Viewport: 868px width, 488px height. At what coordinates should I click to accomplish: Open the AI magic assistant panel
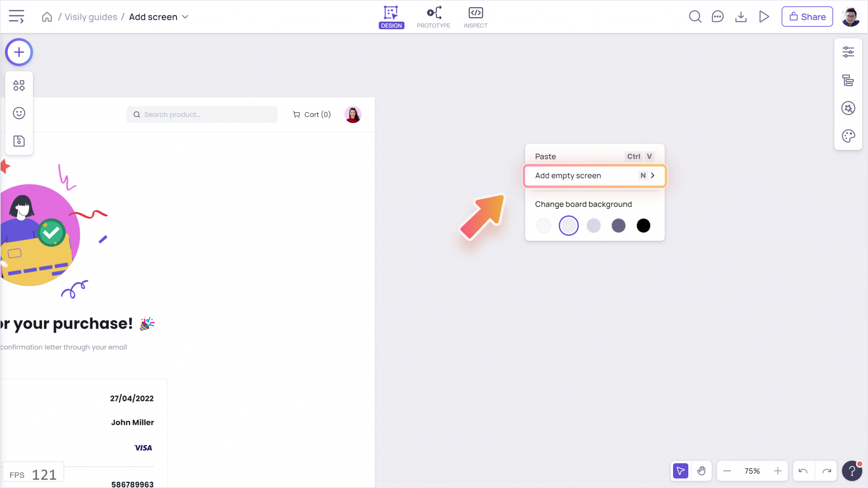[x=848, y=108]
